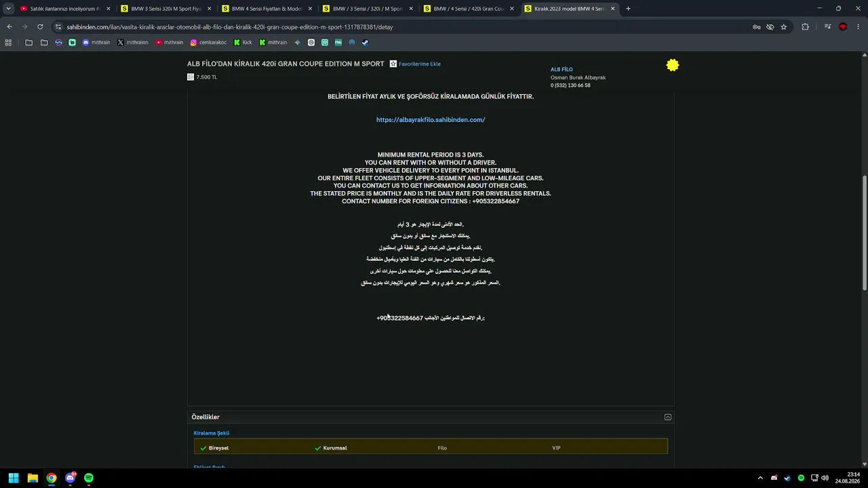
Task: Open the YouTube mithrain bookmark
Action: point(169,42)
